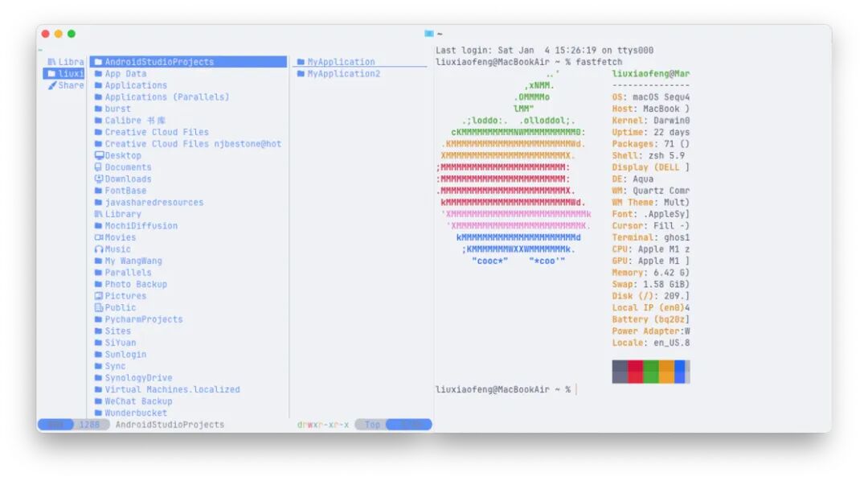This screenshot has height=481, width=868.
Task: Click the folder icon beside MyApplication2
Action: click(x=301, y=74)
